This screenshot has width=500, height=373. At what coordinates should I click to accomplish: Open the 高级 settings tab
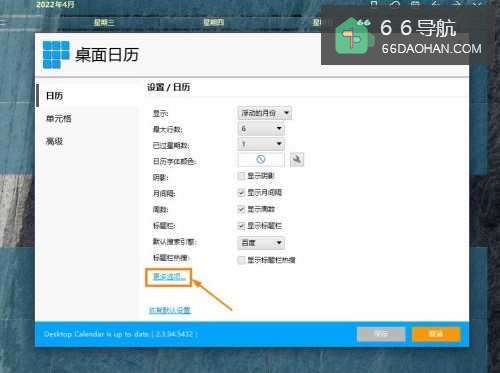click(54, 141)
